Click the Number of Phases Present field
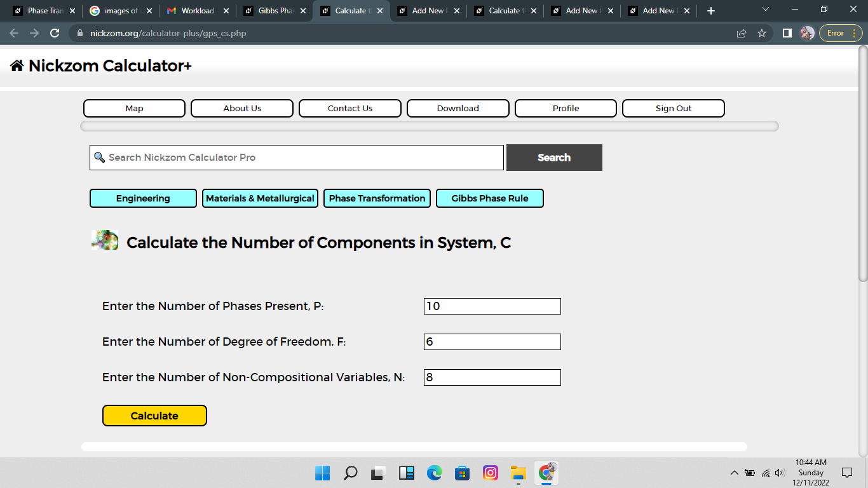This screenshot has height=488, width=868. (x=492, y=306)
